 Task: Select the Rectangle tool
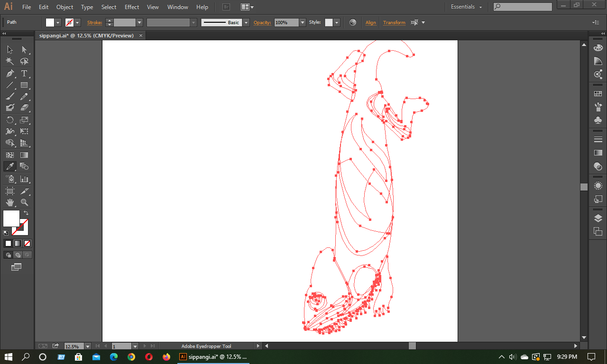point(24,85)
